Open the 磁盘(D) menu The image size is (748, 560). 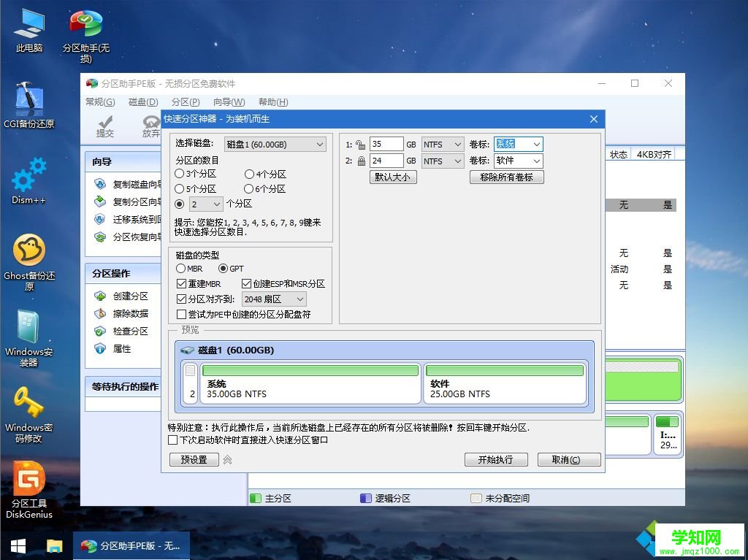pyautogui.click(x=141, y=102)
